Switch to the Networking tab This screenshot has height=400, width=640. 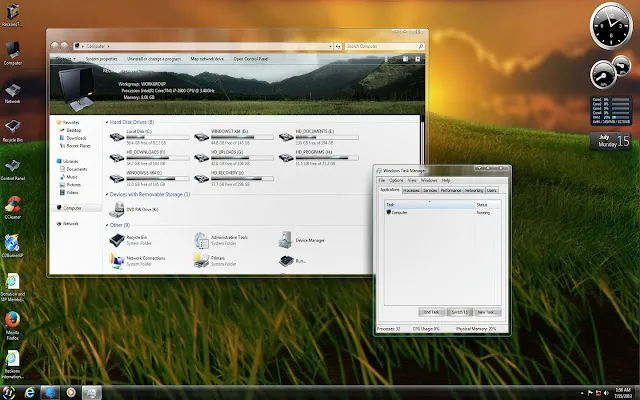(474, 191)
